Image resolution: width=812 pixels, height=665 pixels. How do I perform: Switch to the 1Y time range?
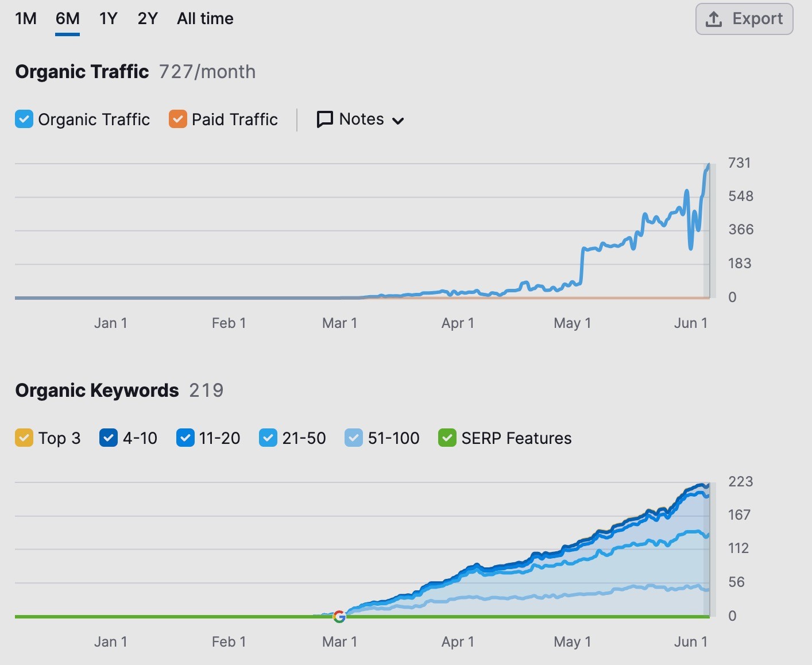[x=108, y=19]
